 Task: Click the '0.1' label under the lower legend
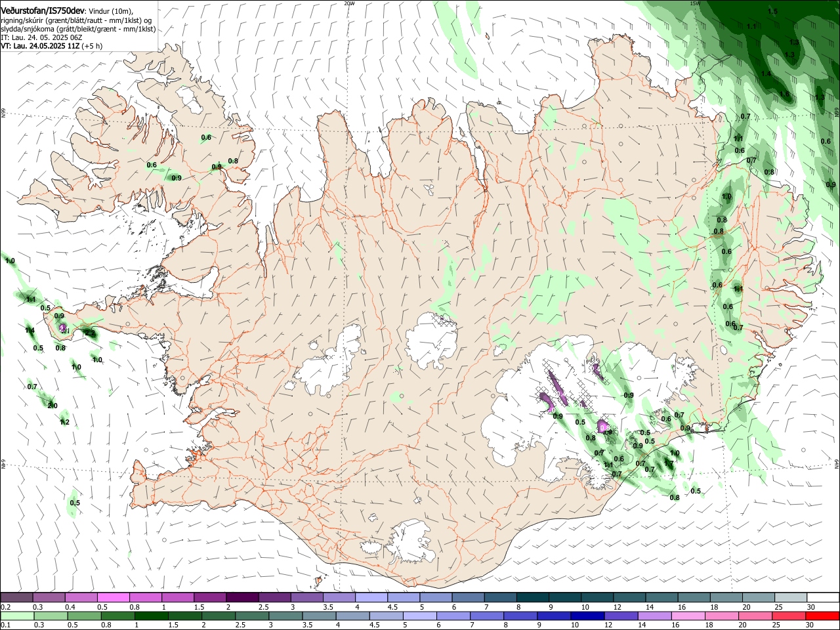[7, 626]
